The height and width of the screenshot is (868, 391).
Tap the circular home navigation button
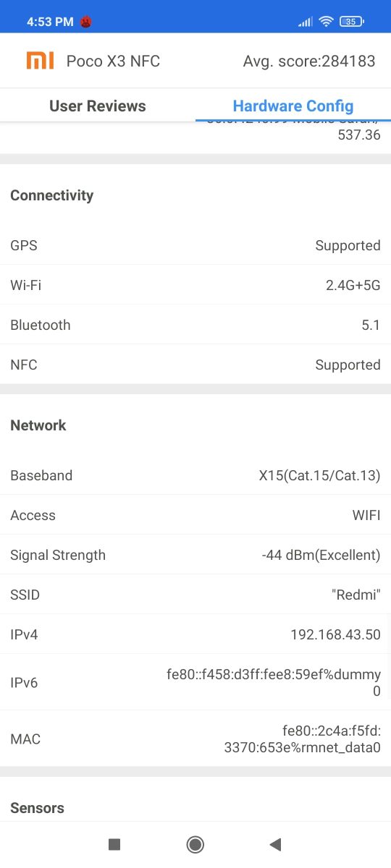pyautogui.click(x=195, y=844)
